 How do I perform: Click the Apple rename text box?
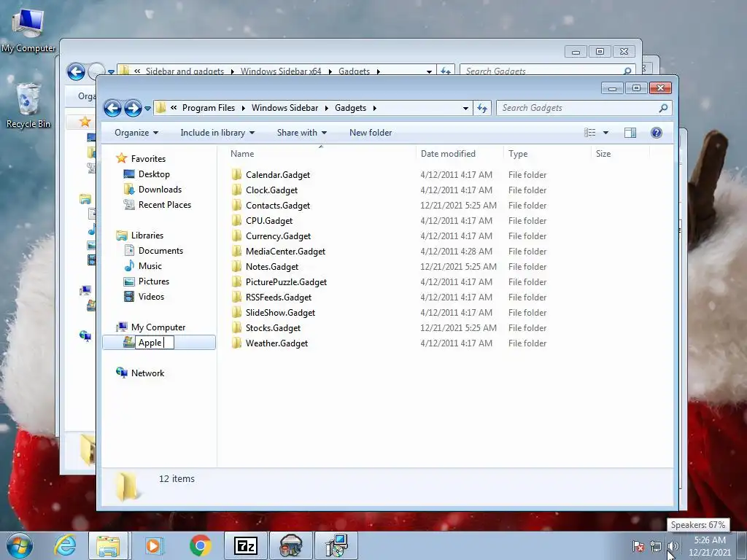[155, 343]
